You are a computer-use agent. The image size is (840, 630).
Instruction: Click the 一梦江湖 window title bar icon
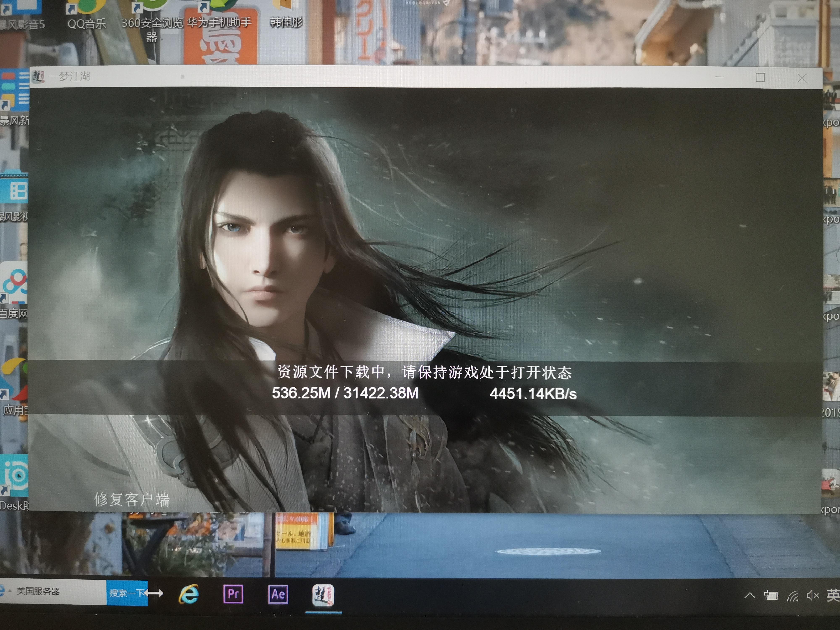[x=38, y=76]
